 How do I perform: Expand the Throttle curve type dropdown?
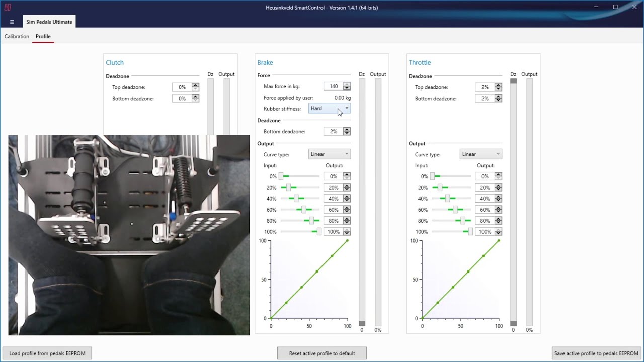point(481,154)
